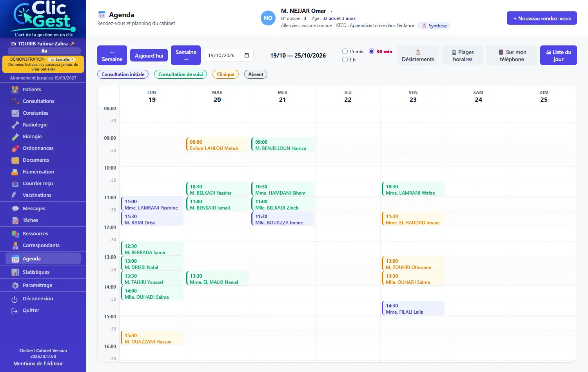Click the Ressources icon in the sidebar

(x=15, y=234)
